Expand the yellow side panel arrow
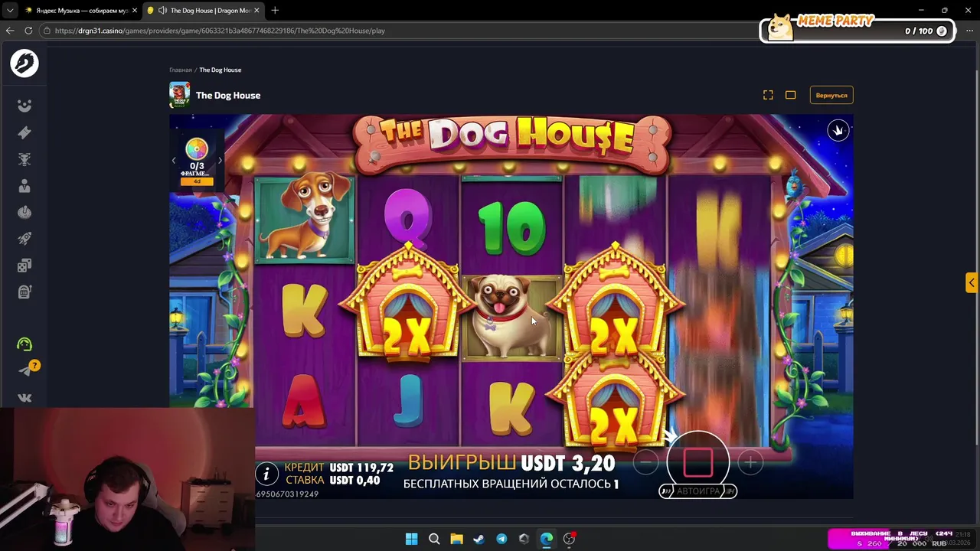 [x=971, y=283]
